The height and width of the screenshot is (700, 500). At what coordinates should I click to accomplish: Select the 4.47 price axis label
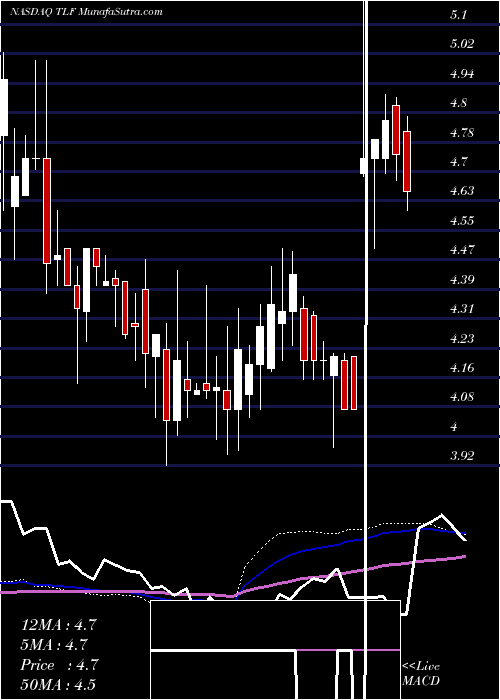pyautogui.click(x=462, y=250)
